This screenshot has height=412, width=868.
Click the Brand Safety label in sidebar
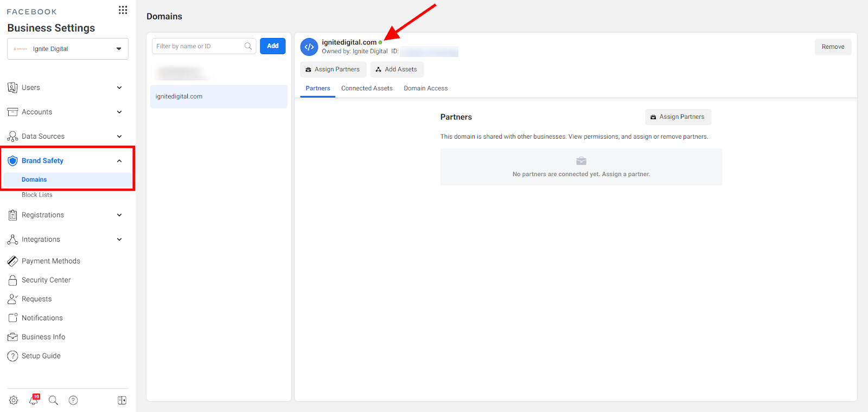(42, 161)
